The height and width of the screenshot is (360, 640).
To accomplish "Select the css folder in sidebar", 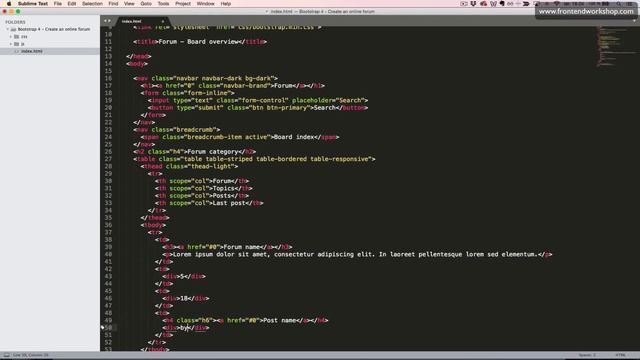I will pyautogui.click(x=24, y=37).
